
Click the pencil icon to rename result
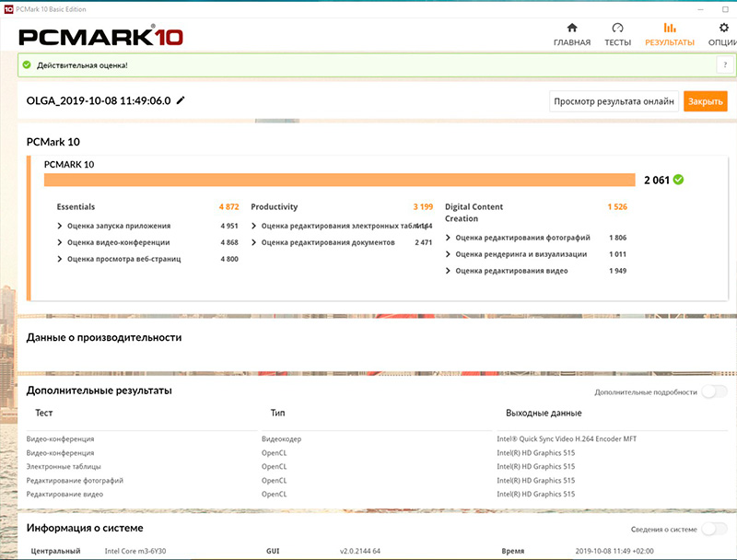coord(181,100)
